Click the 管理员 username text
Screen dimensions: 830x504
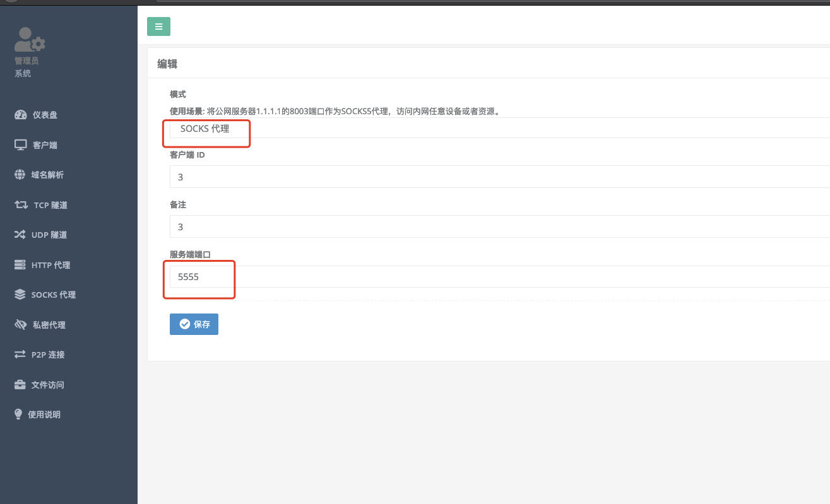[27, 61]
